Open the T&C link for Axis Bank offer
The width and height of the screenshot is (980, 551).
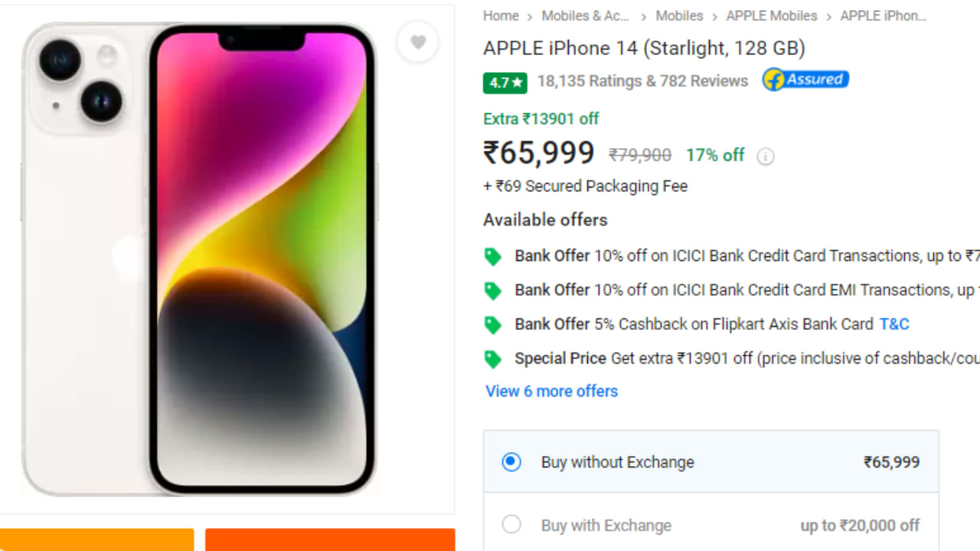(894, 324)
